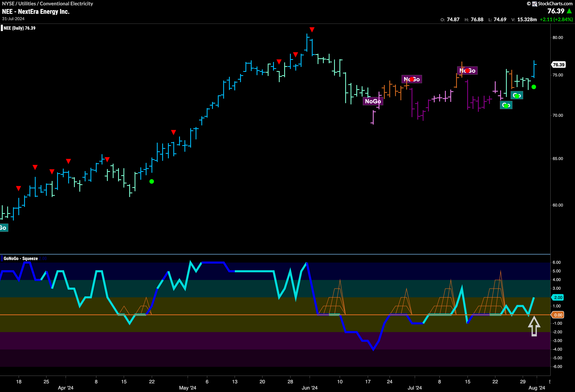Click the Open value 74.87
Screen dimensions: 575x392
(x=453, y=19)
